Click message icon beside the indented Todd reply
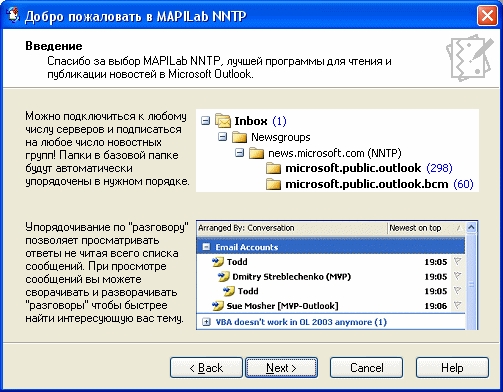 coord(229,291)
